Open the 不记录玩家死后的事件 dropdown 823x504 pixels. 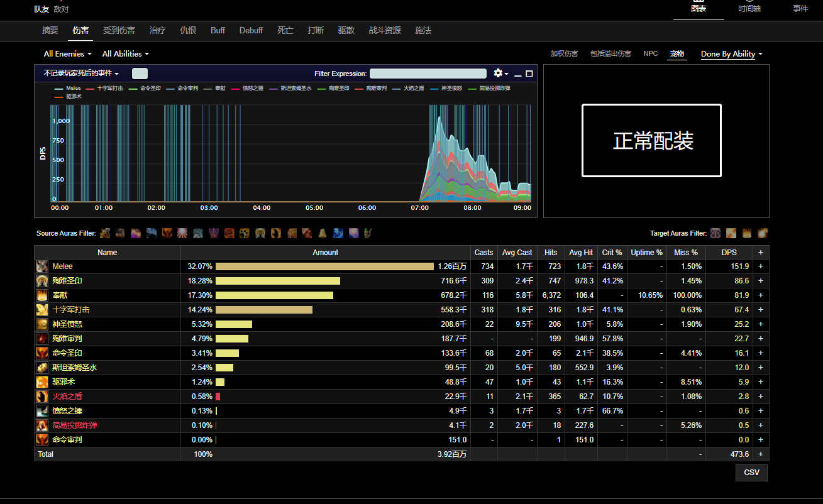(x=81, y=74)
